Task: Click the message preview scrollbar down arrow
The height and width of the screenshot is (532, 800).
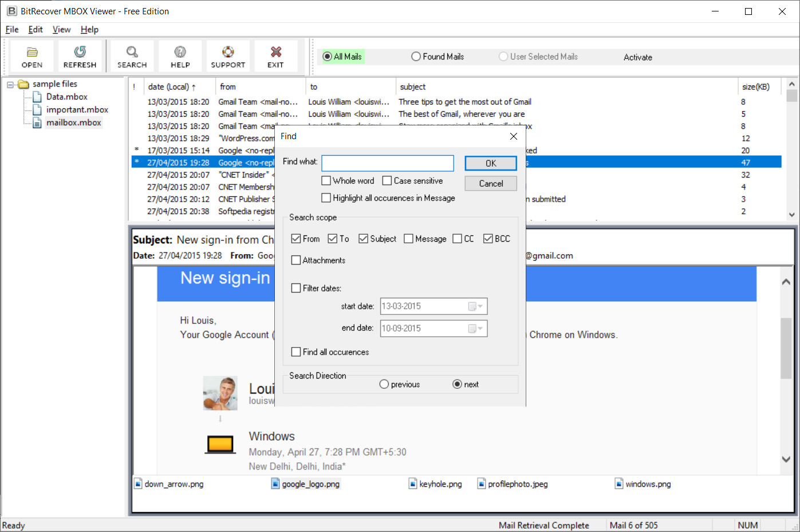Action: 786,459
